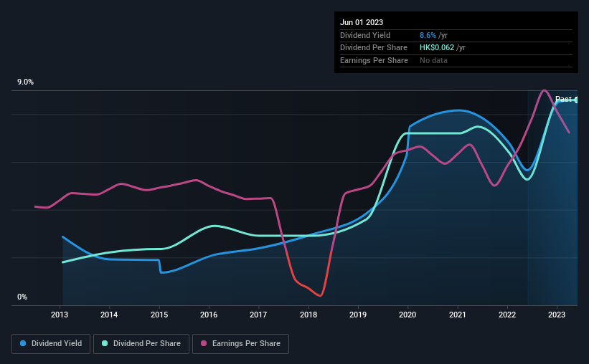The width and height of the screenshot is (589, 364).
Task: Click the HK$0.062 dividend per share value
Action: 437,48
